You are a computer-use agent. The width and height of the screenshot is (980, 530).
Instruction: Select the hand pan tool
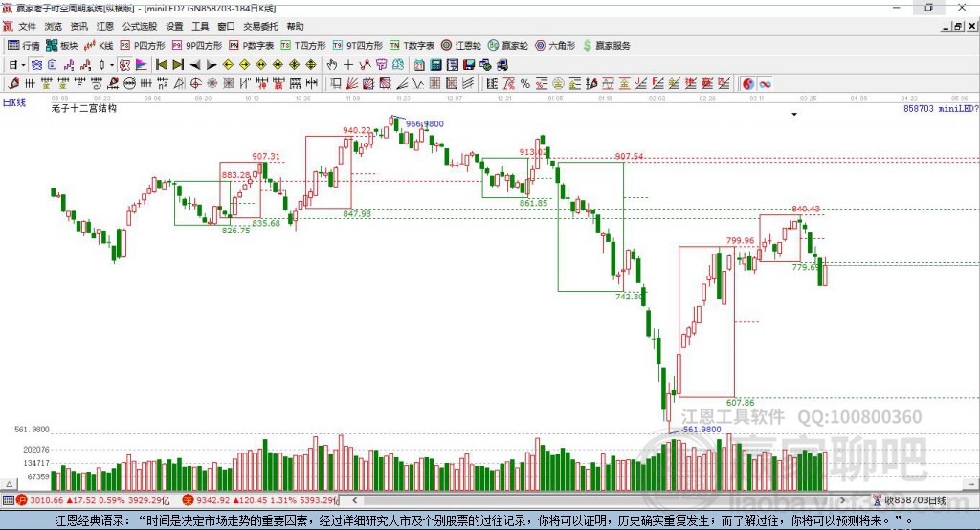pyautogui.click(x=331, y=65)
